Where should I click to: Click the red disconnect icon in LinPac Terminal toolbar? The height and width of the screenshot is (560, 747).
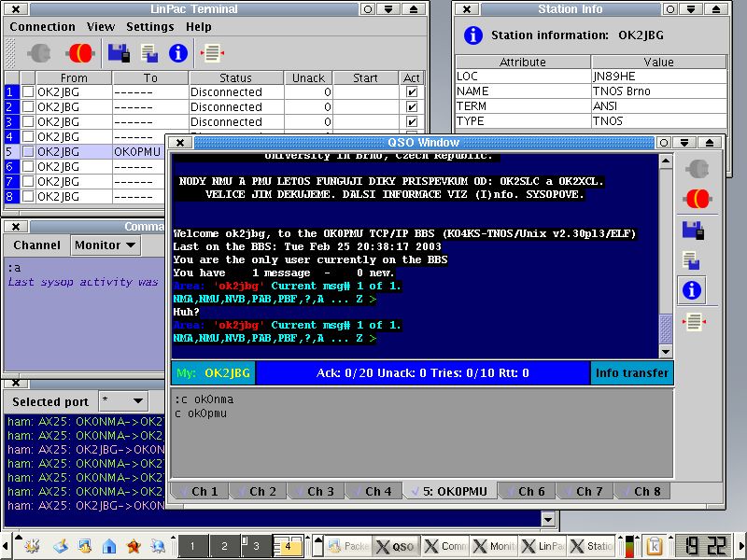tap(80, 53)
